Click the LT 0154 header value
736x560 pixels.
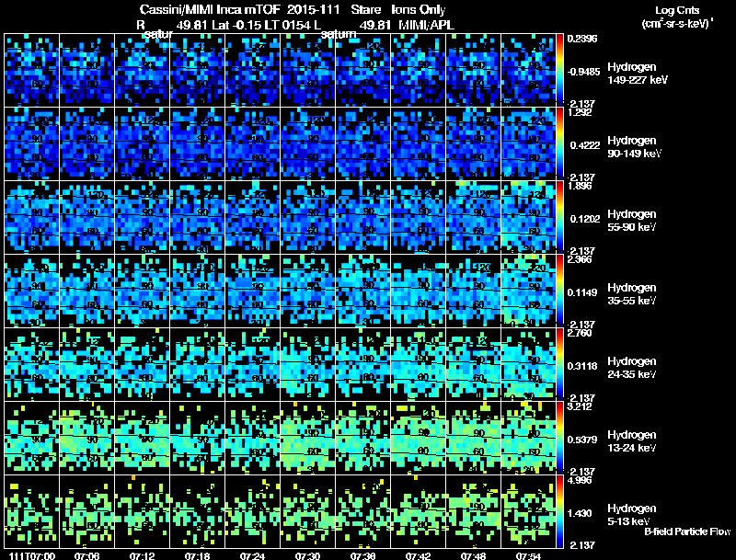[x=286, y=26]
